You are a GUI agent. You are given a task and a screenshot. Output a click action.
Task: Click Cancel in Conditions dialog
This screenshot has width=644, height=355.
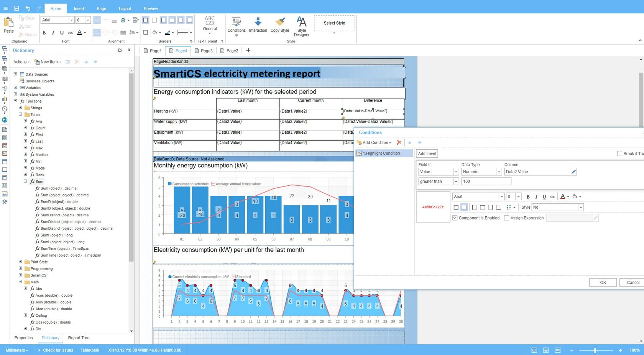(632, 283)
